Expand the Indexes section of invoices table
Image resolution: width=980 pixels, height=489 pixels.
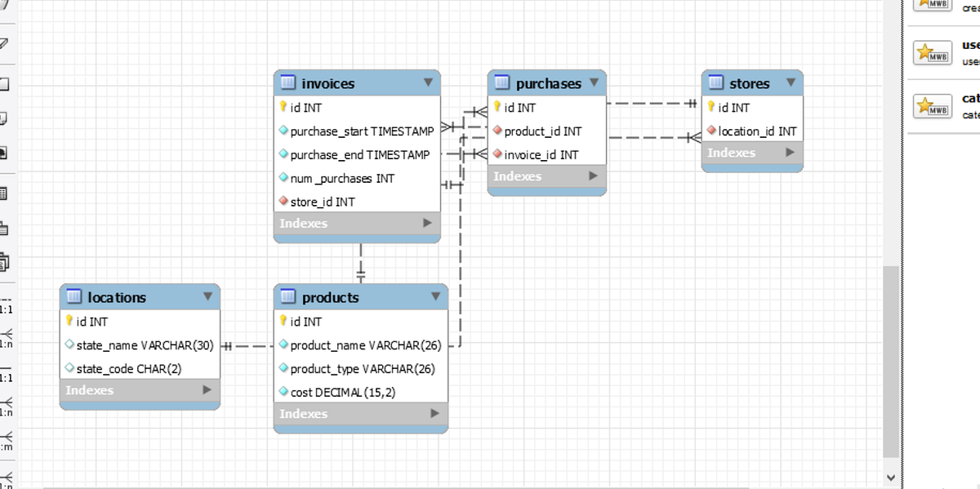click(425, 223)
